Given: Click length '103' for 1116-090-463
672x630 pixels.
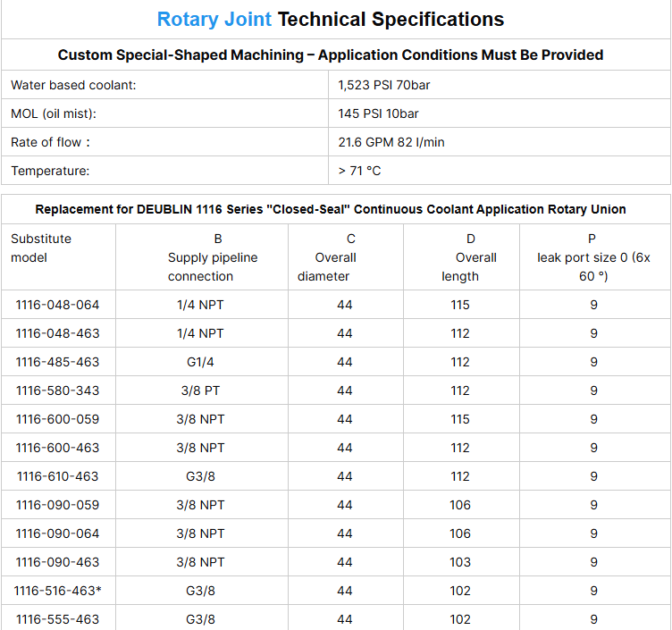Looking at the screenshot, I should click(x=460, y=562).
